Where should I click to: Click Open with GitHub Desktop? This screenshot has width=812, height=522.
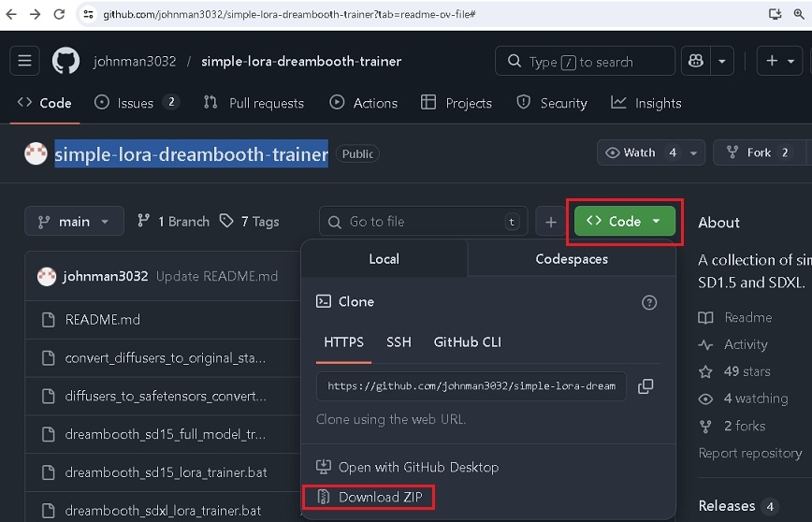tap(418, 467)
